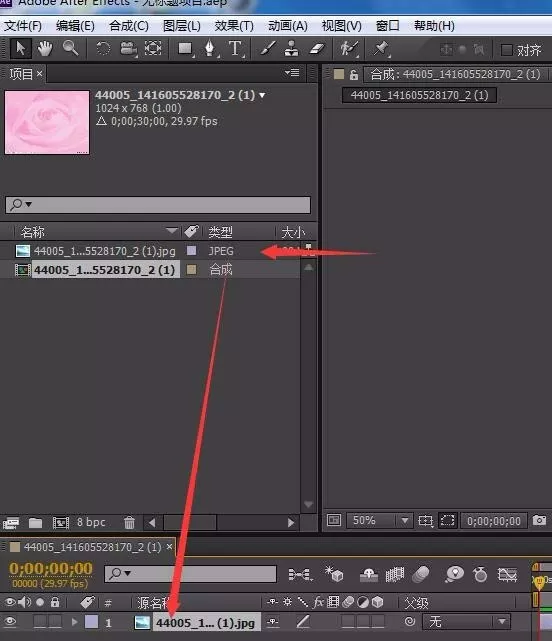Image resolution: width=552 pixels, height=641 pixels.
Task: Open dropdown arrow beside composition name in Project
Action: coord(262,95)
